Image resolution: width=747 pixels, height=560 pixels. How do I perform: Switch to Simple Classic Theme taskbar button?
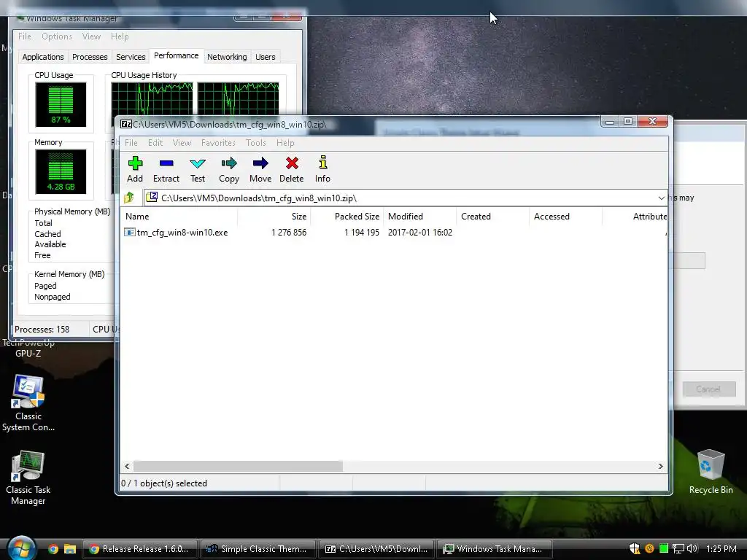coord(258,549)
